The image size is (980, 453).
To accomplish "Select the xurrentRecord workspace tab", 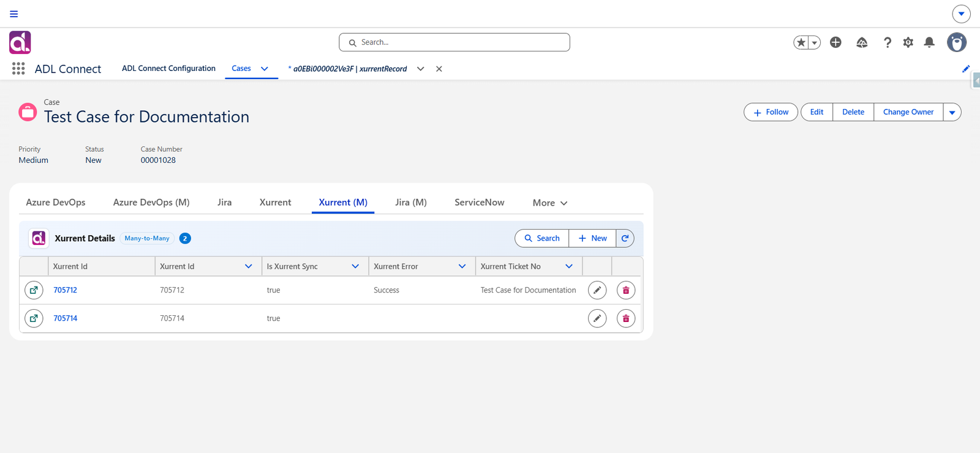I will [x=347, y=69].
